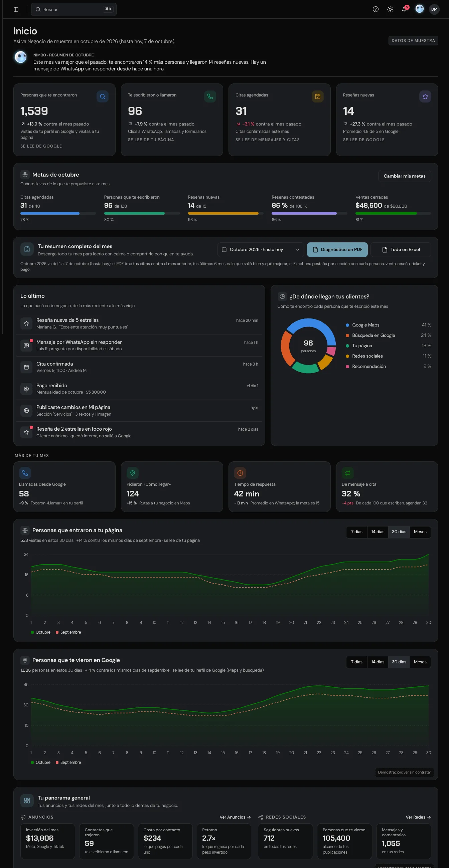Click the star icon on Reseñas nuevas card
This screenshot has height=868, width=449.
point(425,96)
